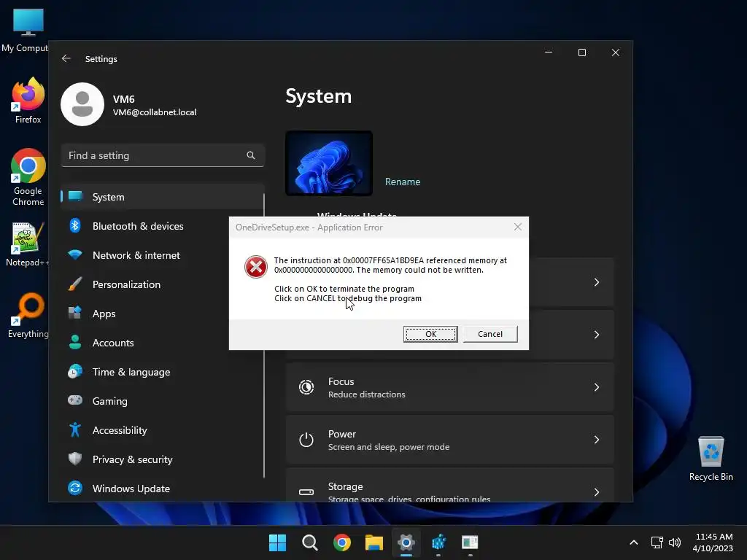Image resolution: width=747 pixels, height=560 pixels.
Task: Click the Accessibility figure icon
Action: (75, 429)
